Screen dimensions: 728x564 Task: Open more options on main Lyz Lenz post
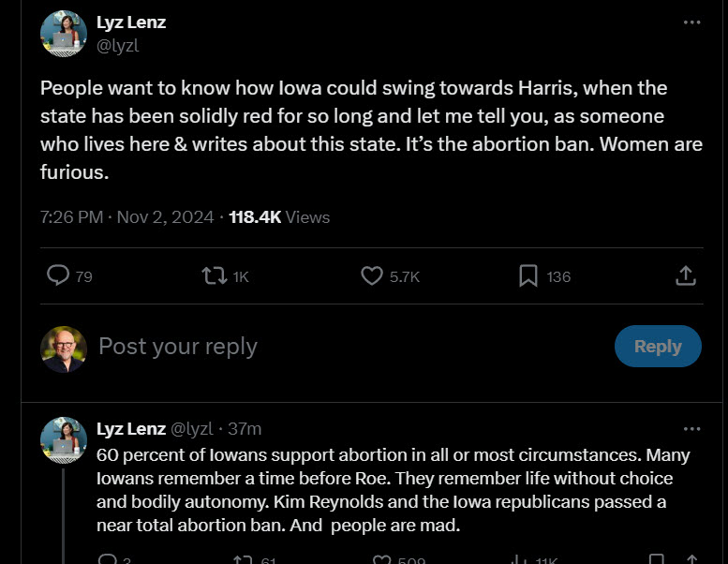pos(691,22)
